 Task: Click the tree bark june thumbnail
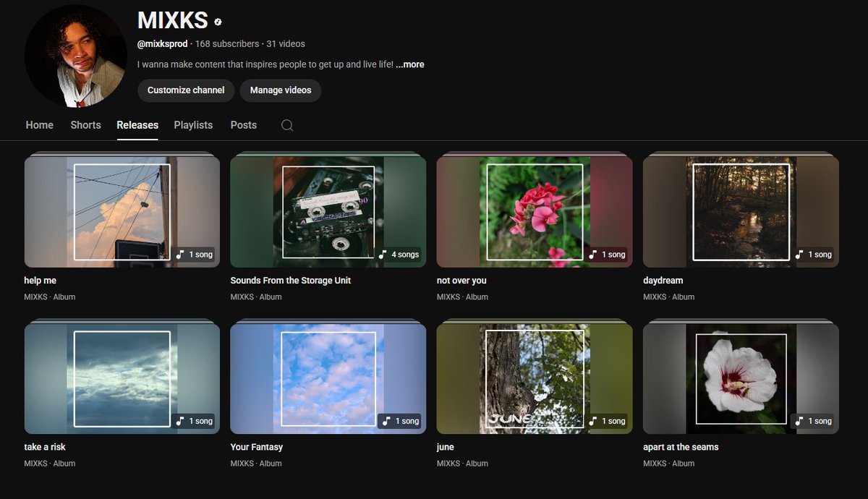tap(535, 378)
